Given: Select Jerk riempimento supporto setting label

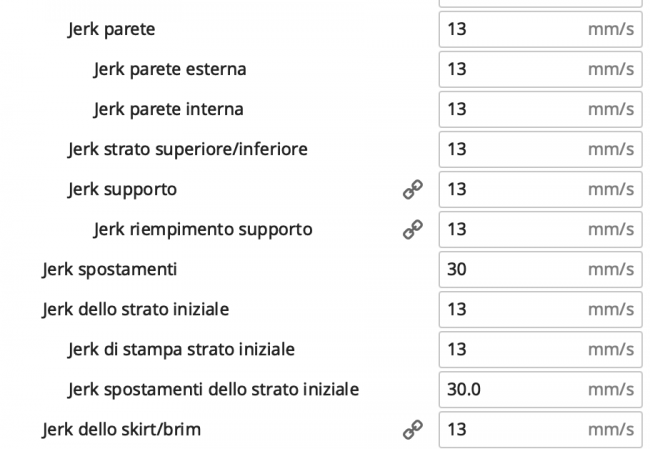Looking at the screenshot, I should (x=202, y=229).
